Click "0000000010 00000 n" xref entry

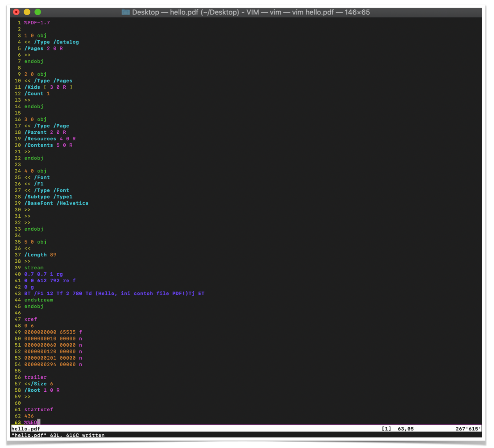(x=53, y=339)
